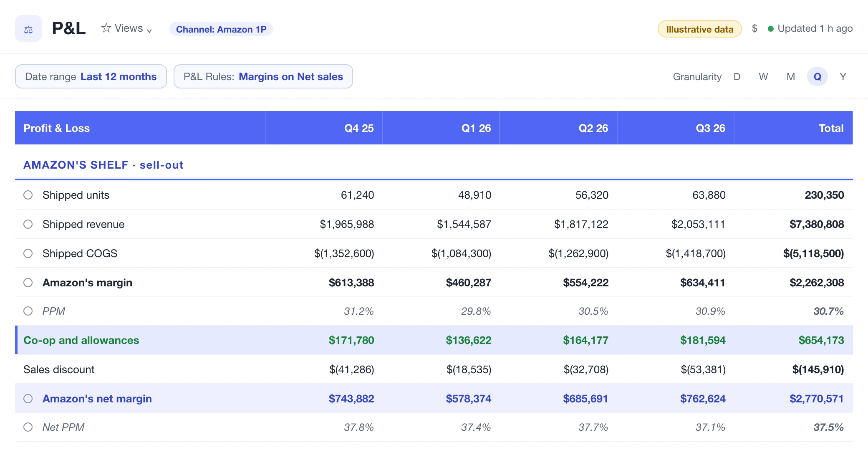Set granularity to Y (yearly)
Viewport: 868px width, 455px height.
click(843, 77)
